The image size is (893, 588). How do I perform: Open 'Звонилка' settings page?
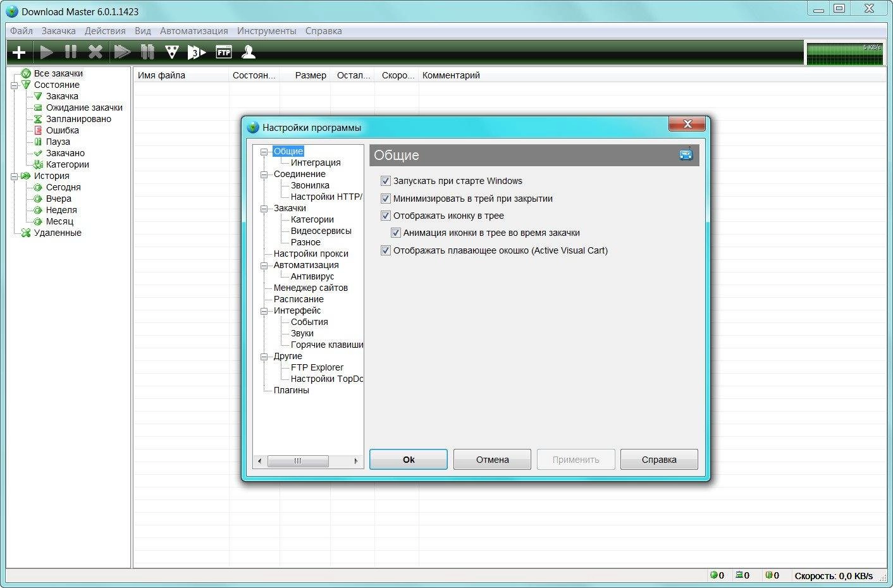tap(310, 185)
